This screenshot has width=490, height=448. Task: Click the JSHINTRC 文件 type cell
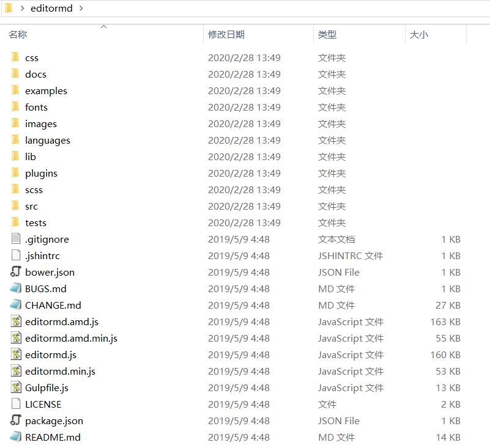[351, 255]
